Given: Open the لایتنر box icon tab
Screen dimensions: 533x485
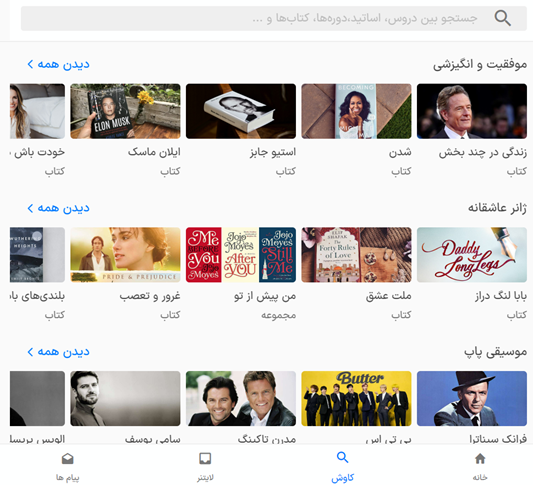Looking at the screenshot, I should click(x=205, y=458).
